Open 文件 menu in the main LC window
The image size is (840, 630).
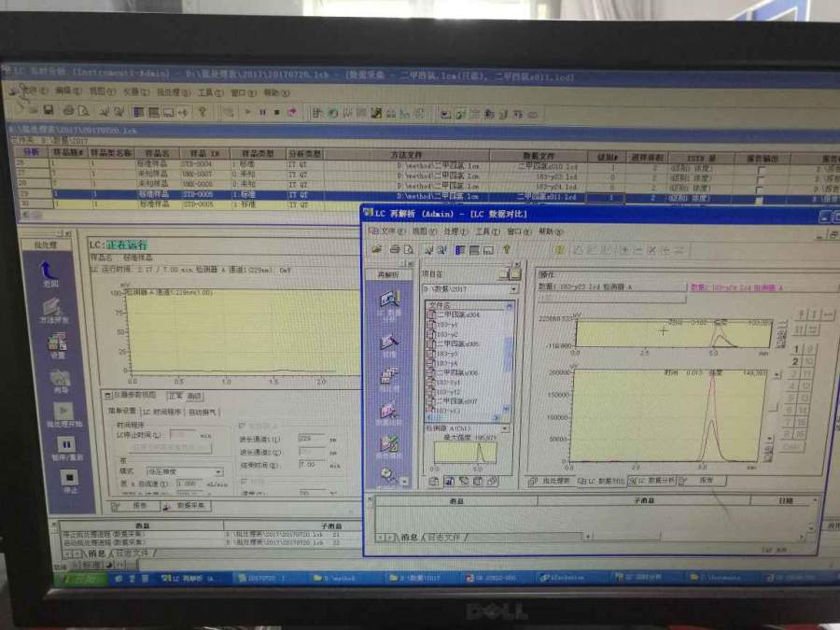coord(35,91)
